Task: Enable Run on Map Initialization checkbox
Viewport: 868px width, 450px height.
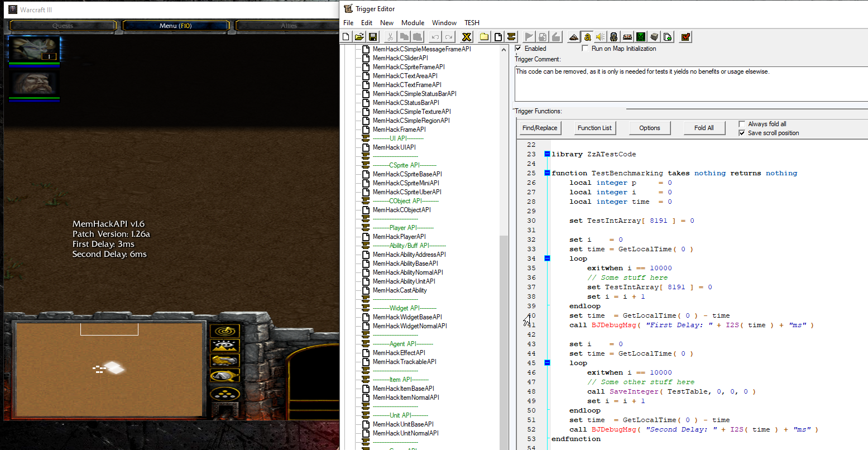Action: click(x=585, y=49)
